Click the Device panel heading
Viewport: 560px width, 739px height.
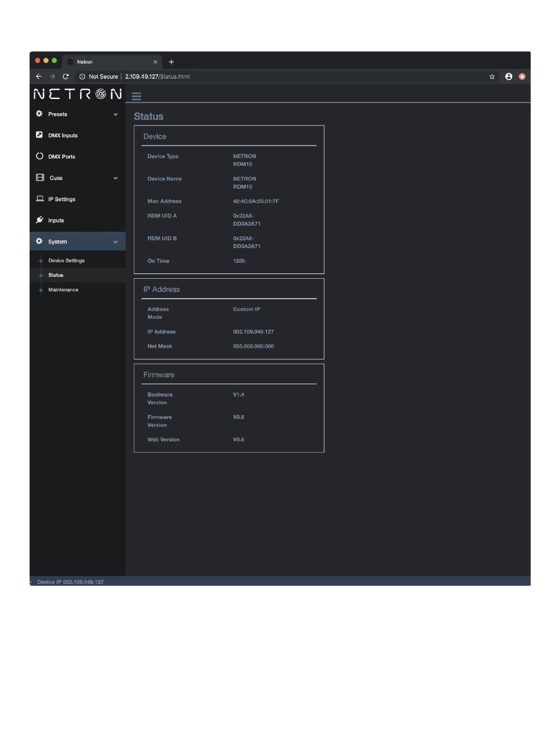[154, 136]
